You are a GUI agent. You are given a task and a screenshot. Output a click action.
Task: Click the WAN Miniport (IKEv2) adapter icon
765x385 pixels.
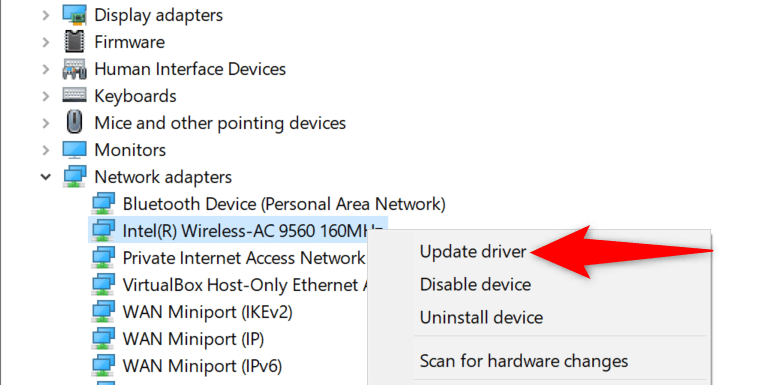click(103, 311)
